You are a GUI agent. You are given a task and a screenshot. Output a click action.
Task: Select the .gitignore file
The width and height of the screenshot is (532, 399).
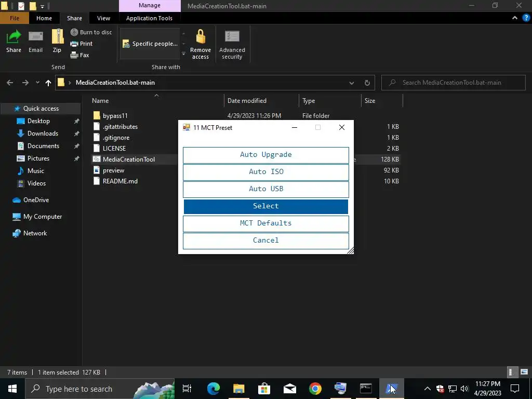click(116, 137)
